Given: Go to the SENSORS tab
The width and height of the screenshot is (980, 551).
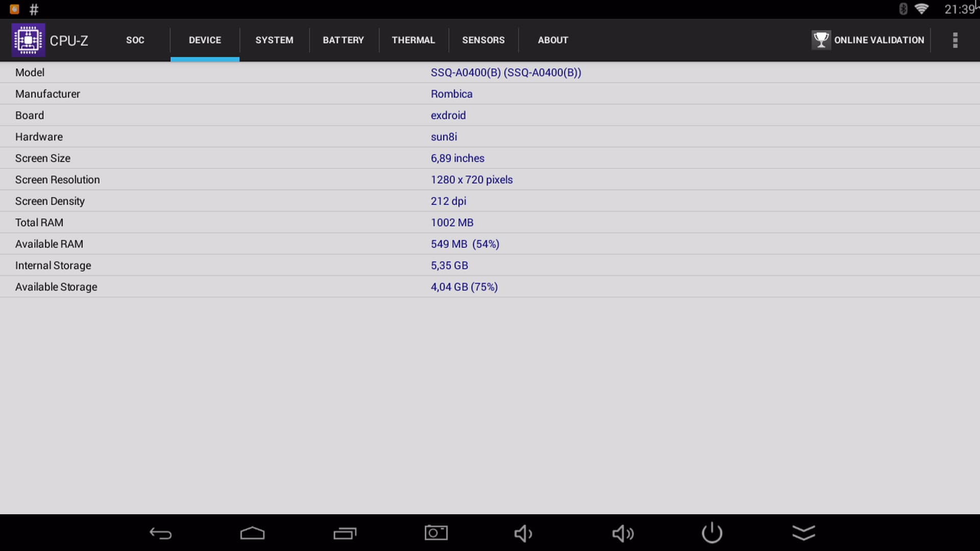Looking at the screenshot, I should click(483, 40).
